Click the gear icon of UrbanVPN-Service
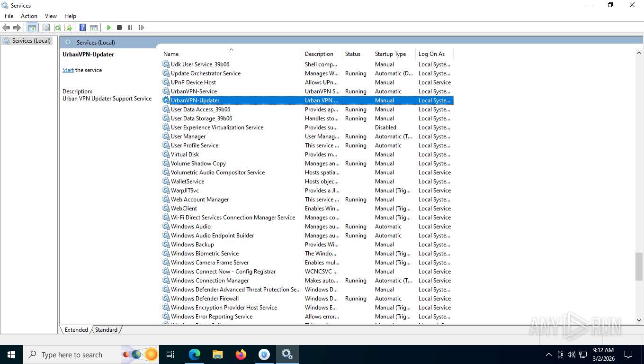 tap(166, 91)
